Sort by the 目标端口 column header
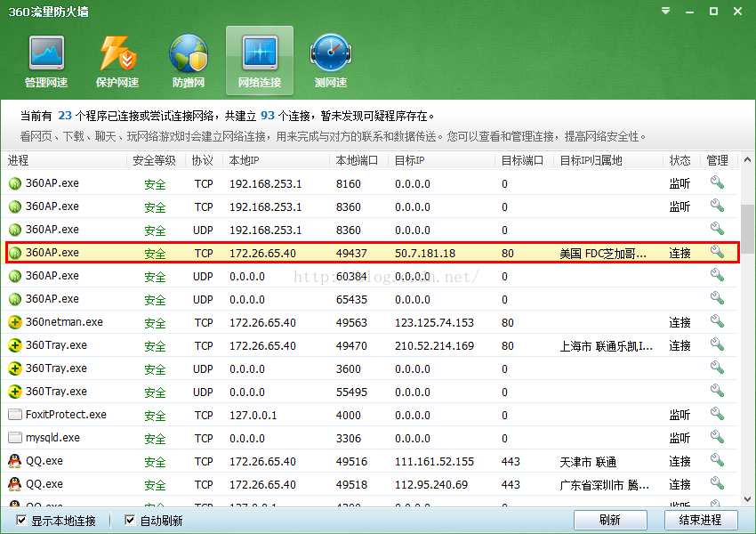The image size is (756, 534). (524, 160)
